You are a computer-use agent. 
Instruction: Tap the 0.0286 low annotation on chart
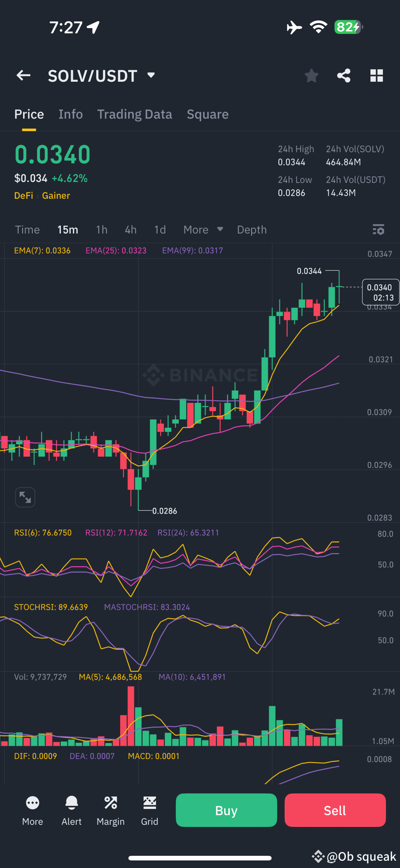click(165, 511)
